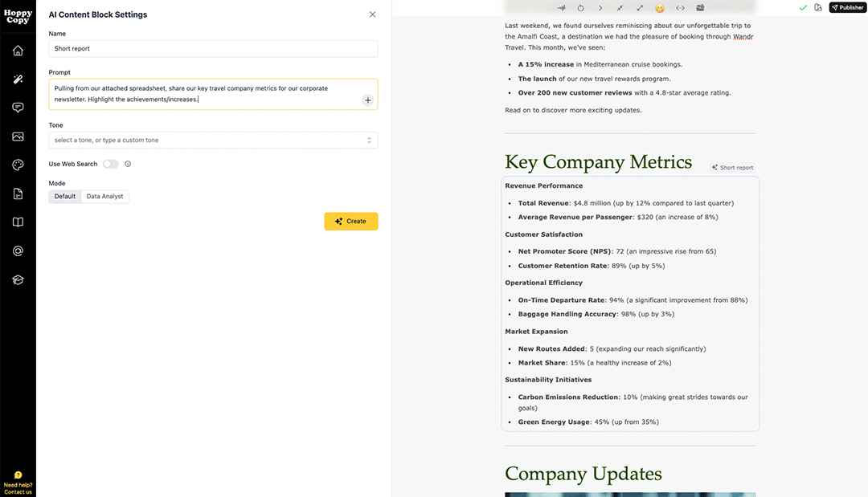
Task: Click Need help? Contact us link
Action: click(x=18, y=488)
